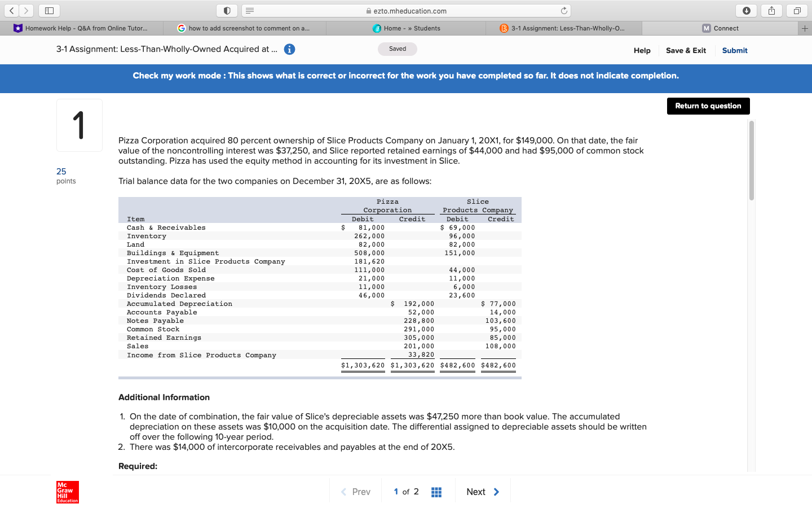Toggle the sidebar icon in the browser toolbar
Screen dimensions: 812x508
coord(48,10)
